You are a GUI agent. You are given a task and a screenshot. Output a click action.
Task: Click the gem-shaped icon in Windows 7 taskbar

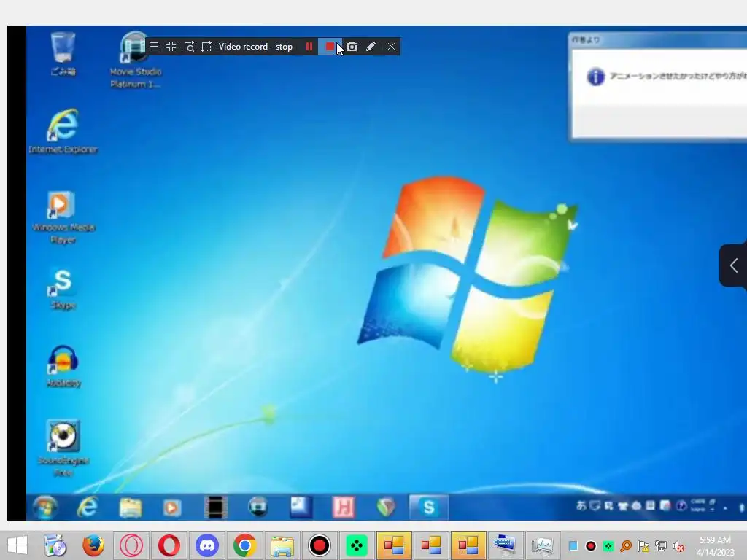386,507
